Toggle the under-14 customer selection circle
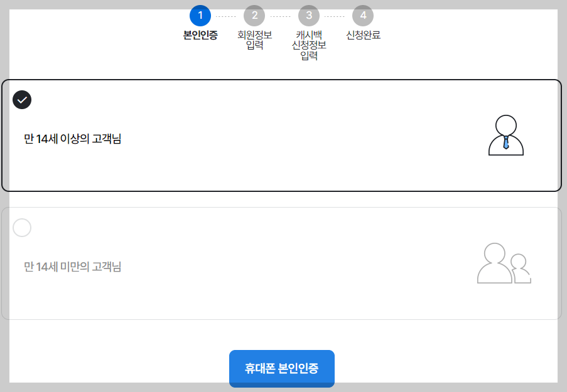The image size is (567, 392). [x=22, y=228]
